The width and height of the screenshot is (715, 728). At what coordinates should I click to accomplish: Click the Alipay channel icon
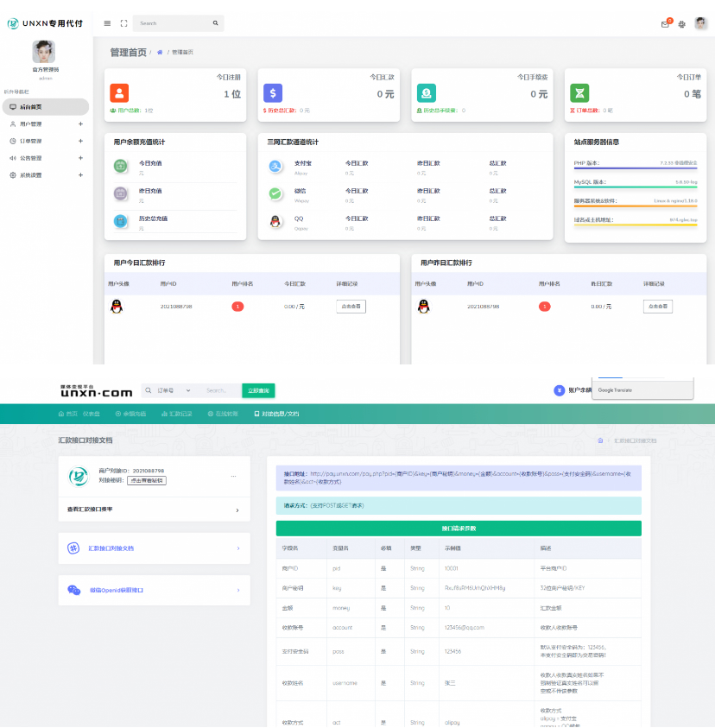coord(275,165)
